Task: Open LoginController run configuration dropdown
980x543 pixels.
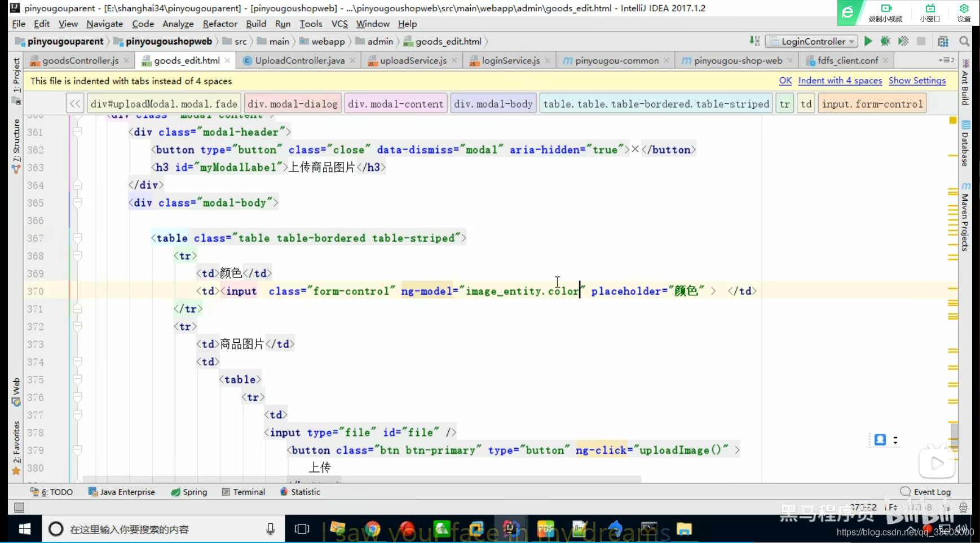Action: 811,41
